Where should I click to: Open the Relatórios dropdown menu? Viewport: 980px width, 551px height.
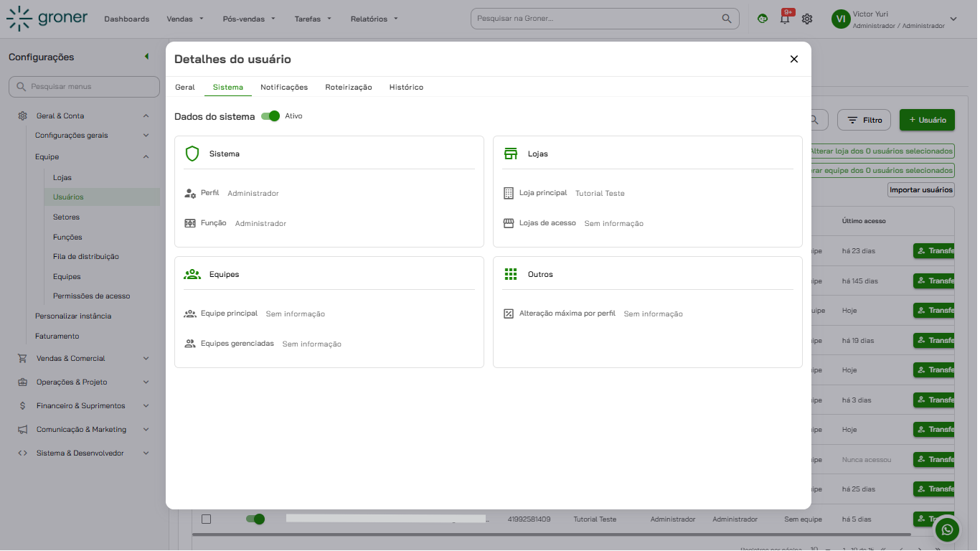(374, 19)
